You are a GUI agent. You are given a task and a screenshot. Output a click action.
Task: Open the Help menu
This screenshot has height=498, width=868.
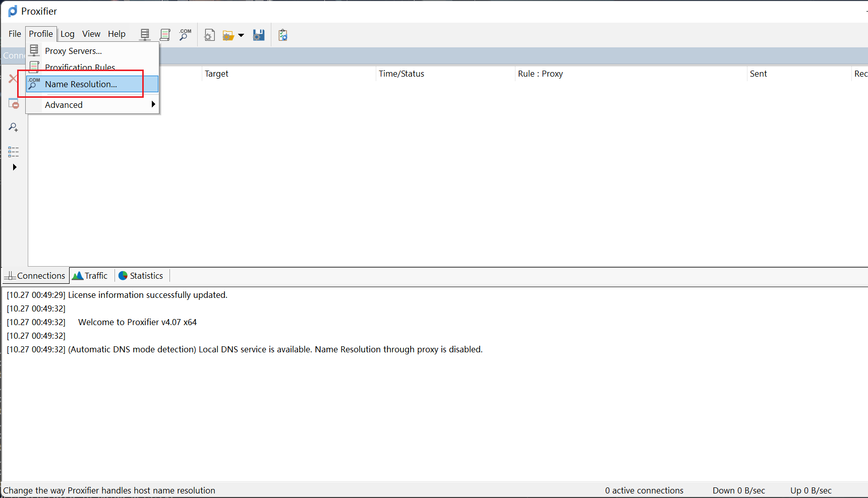(117, 34)
